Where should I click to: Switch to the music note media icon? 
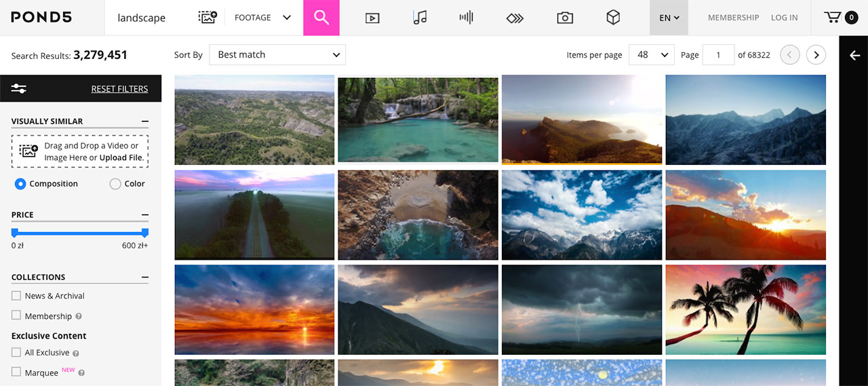tap(420, 18)
